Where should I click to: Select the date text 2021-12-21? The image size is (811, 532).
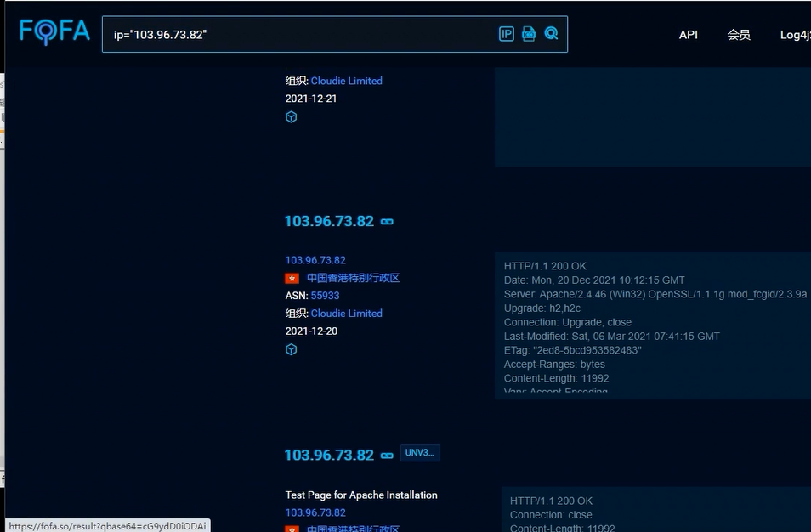pyautogui.click(x=311, y=99)
